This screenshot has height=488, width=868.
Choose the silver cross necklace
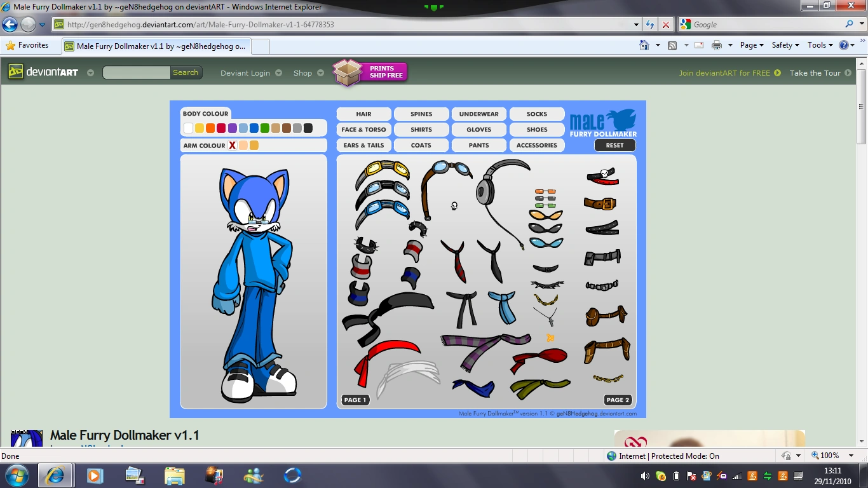546,316
